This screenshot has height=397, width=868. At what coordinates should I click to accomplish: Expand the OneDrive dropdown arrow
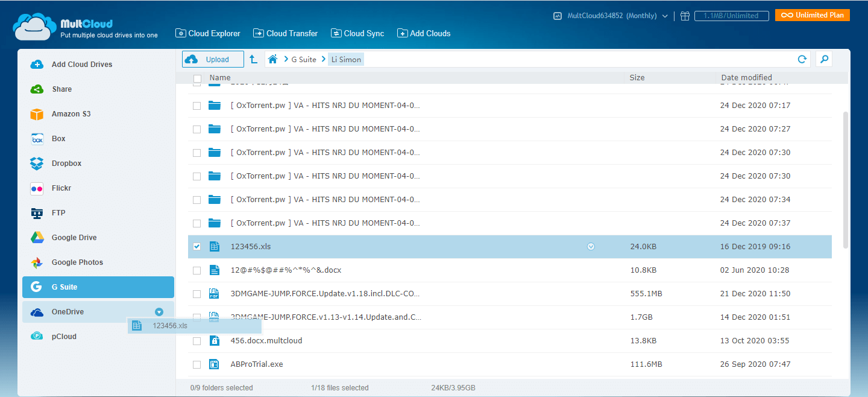(159, 312)
